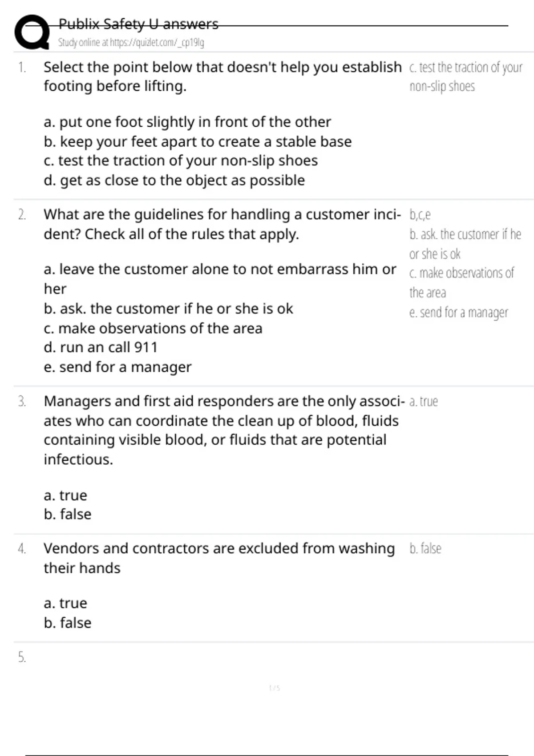Click question number 5 marker

coord(22,657)
